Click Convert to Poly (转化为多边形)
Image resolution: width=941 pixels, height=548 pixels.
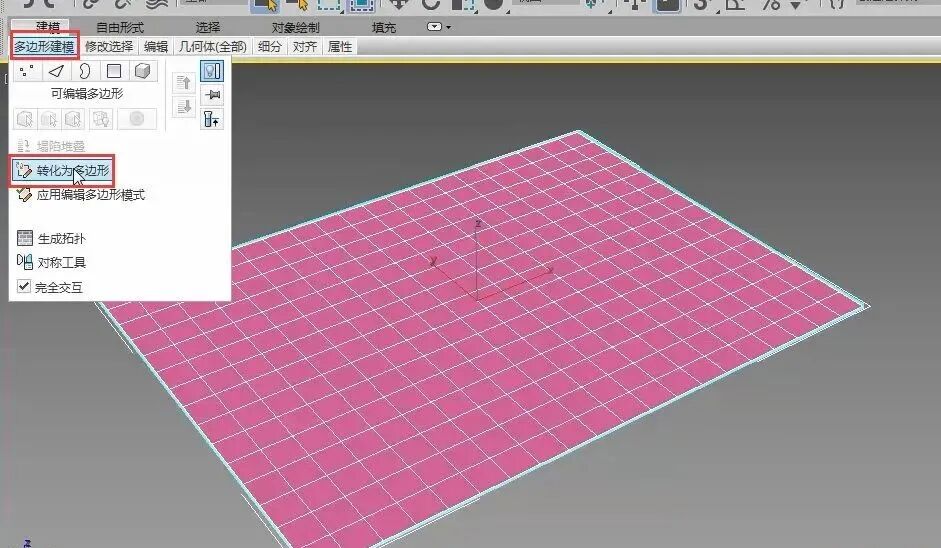pyautogui.click(x=62, y=171)
